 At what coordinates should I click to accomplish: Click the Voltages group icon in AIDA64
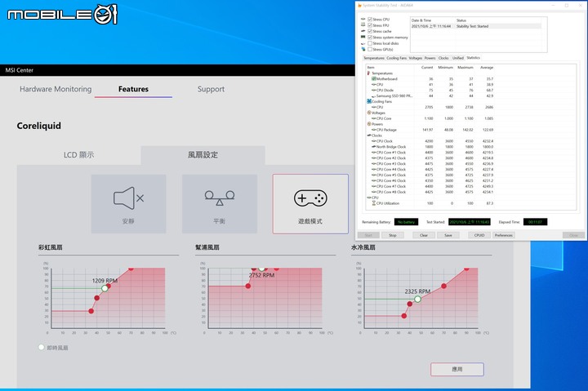click(x=369, y=113)
